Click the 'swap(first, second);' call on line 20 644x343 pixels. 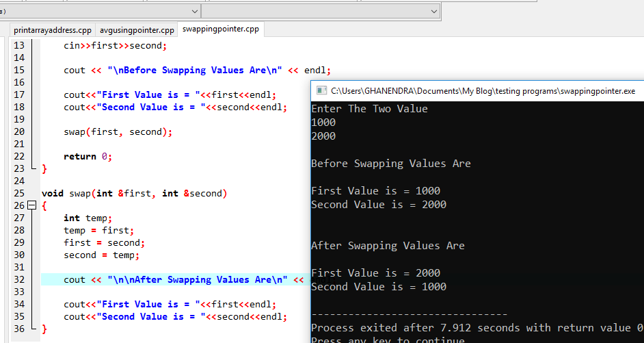[118, 131]
